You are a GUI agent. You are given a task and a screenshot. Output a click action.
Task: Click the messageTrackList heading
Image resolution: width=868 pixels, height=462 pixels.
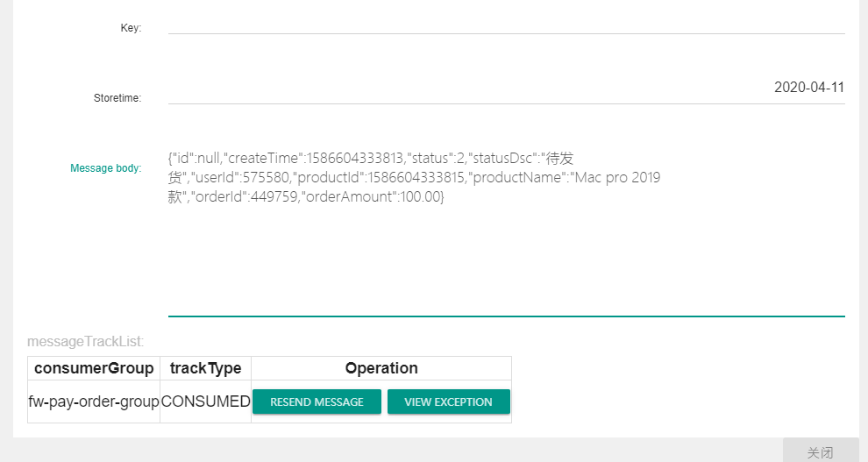pyautogui.click(x=86, y=341)
